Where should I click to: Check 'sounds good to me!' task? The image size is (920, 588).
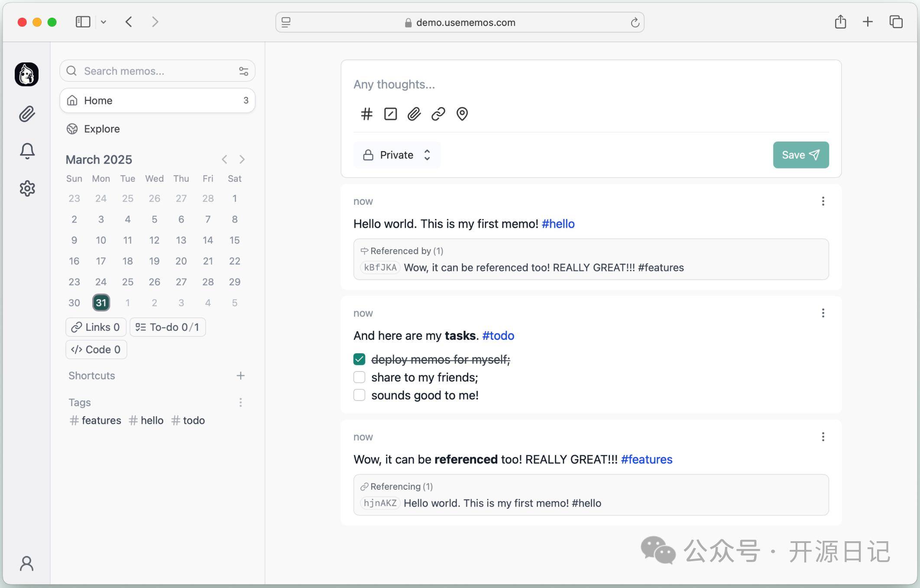tap(359, 395)
